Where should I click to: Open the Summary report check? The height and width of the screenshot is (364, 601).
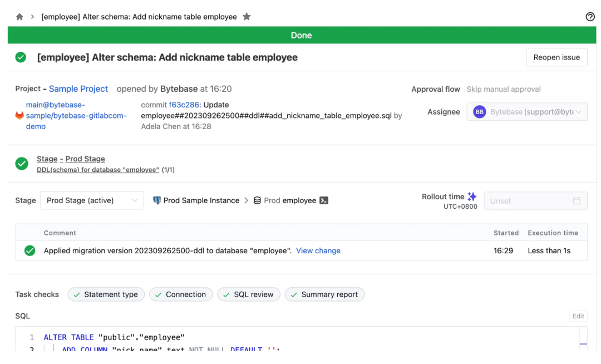324,294
